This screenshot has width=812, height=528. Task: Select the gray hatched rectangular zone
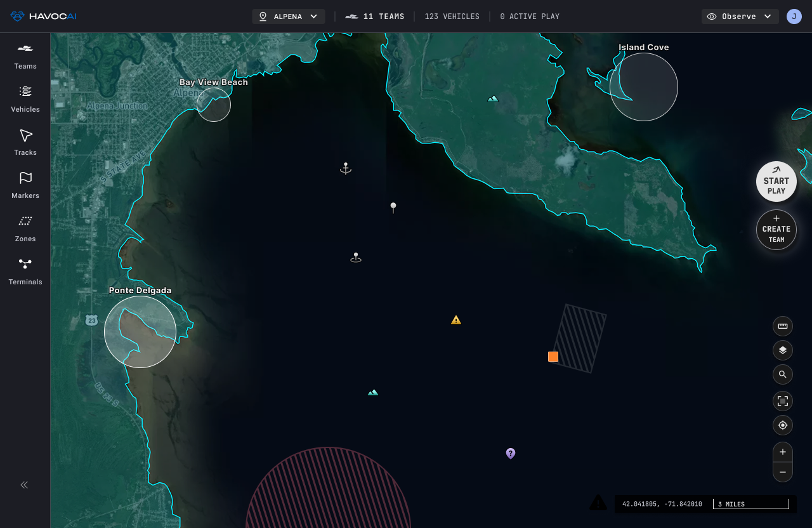(579, 338)
